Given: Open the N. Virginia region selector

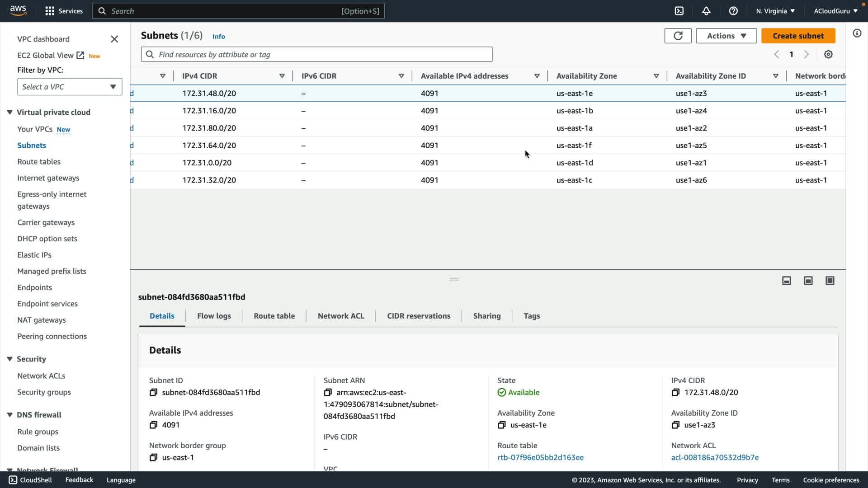Looking at the screenshot, I should pyautogui.click(x=775, y=11).
